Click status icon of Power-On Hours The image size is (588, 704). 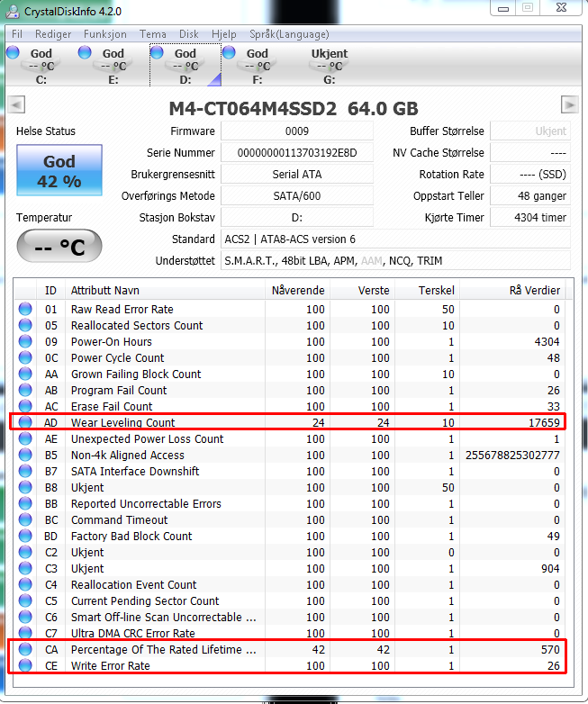25,341
